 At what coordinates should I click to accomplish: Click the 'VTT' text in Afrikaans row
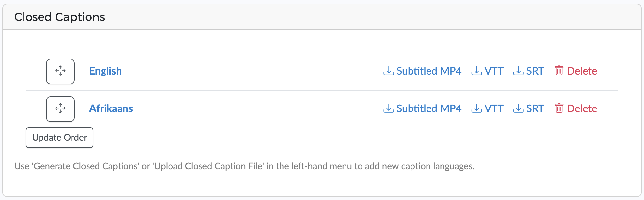[x=494, y=108]
